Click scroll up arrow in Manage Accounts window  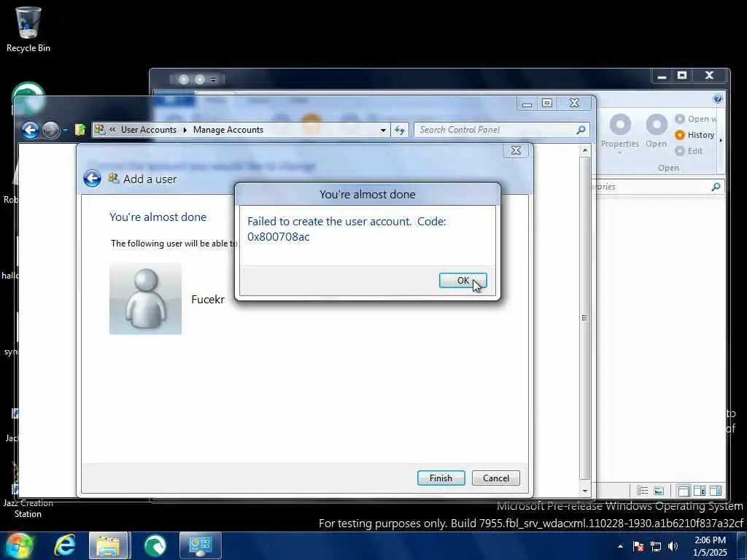[585, 150]
